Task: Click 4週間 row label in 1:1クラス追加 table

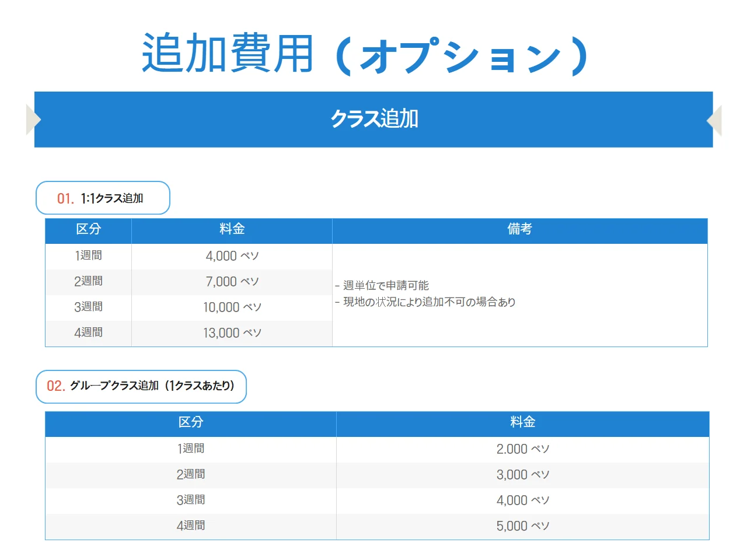Action: (89, 332)
